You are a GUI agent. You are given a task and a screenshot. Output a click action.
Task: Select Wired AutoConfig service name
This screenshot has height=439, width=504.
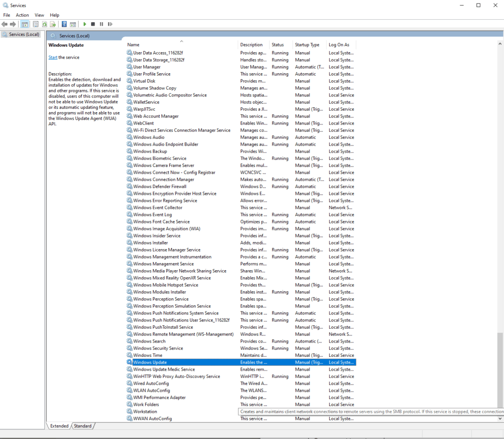[x=151, y=383]
